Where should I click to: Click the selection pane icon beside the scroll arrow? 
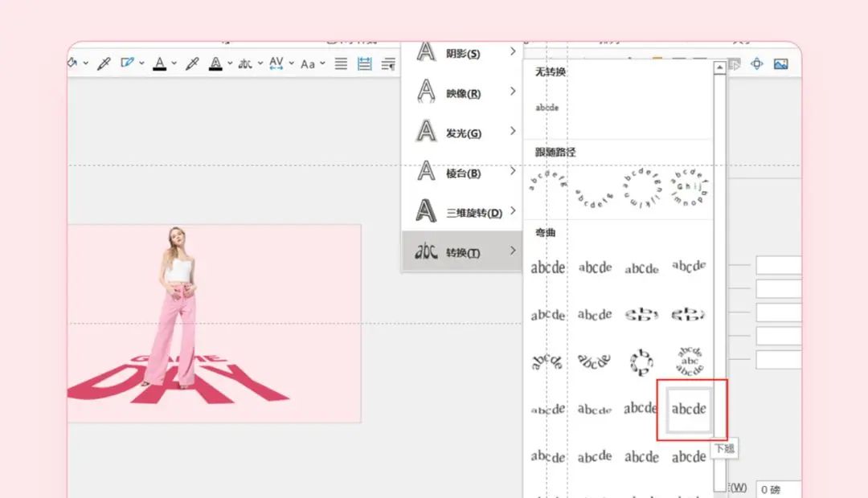[x=735, y=64]
